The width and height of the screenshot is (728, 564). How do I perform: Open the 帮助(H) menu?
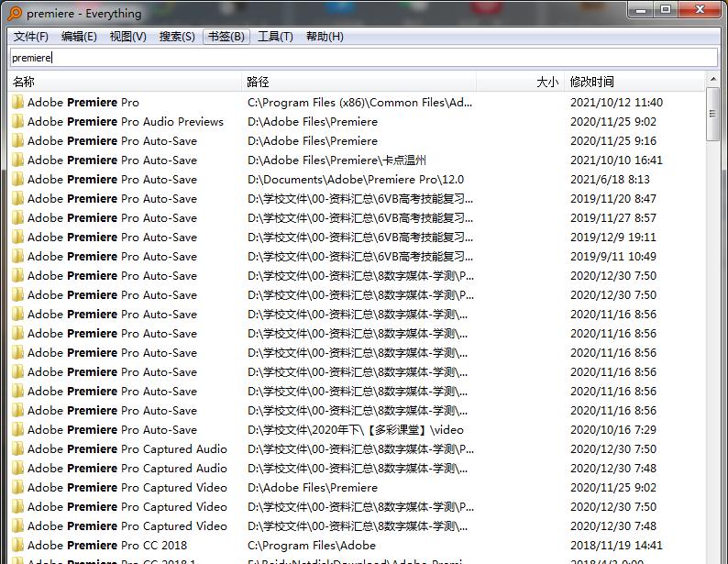(325, 37)
